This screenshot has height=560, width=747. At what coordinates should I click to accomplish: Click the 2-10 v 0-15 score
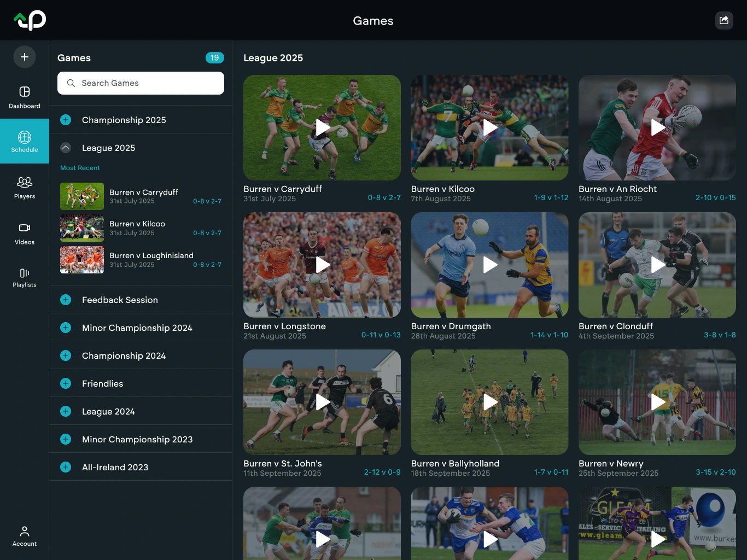click(716, 197)
